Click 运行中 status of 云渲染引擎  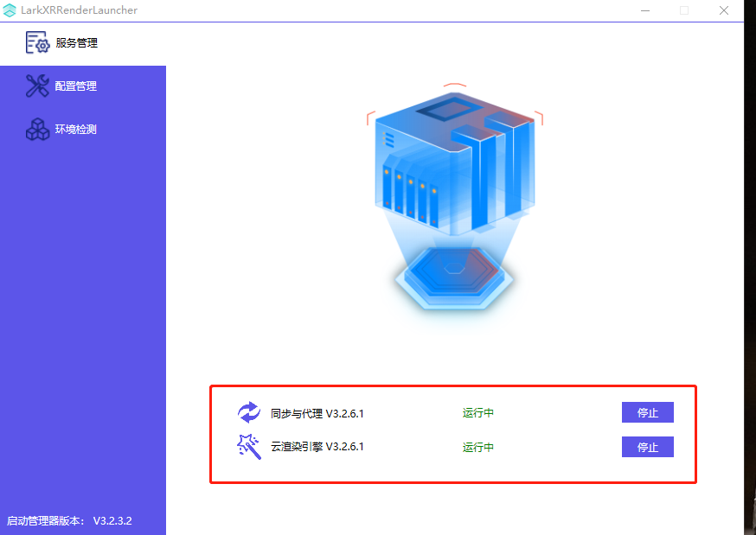477,448
